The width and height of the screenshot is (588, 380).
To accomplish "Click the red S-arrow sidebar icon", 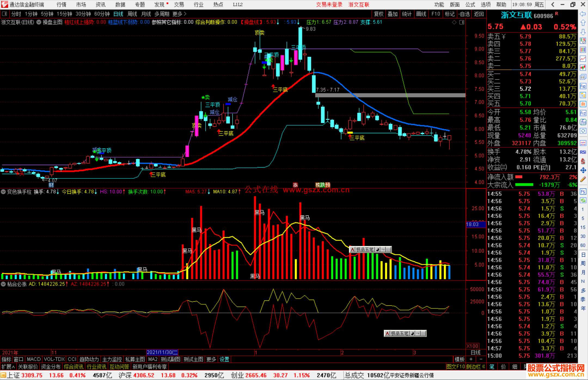I will pyautogui.click(x=583, y=161).
